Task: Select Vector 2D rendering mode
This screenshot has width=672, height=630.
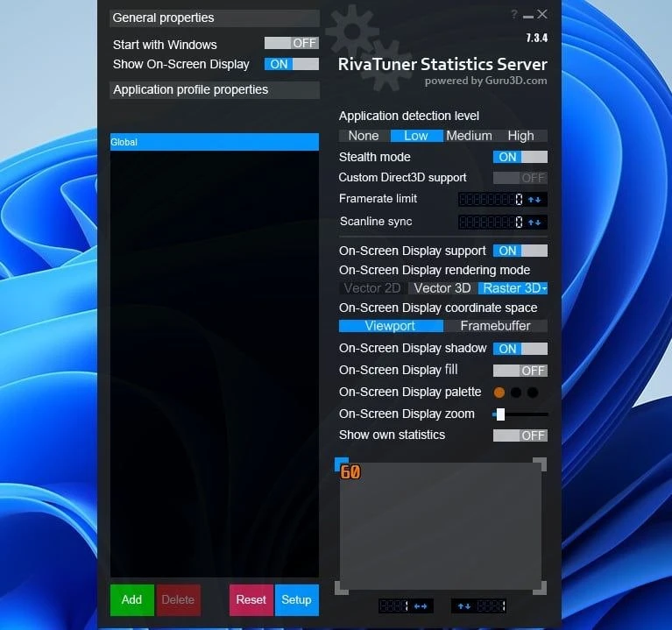Action: pyautogui.click(x=372, y=288)
